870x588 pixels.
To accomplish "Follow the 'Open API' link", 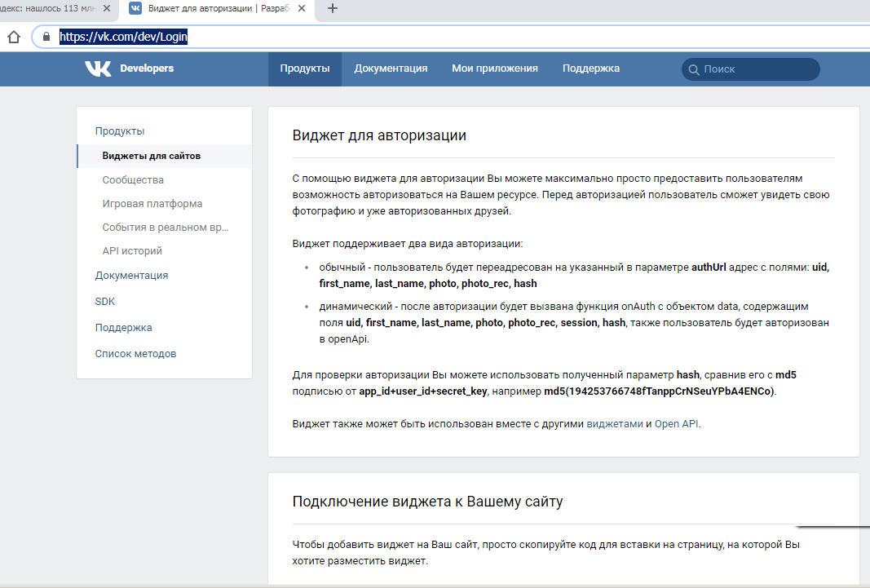I will click(x=677, y=424).
